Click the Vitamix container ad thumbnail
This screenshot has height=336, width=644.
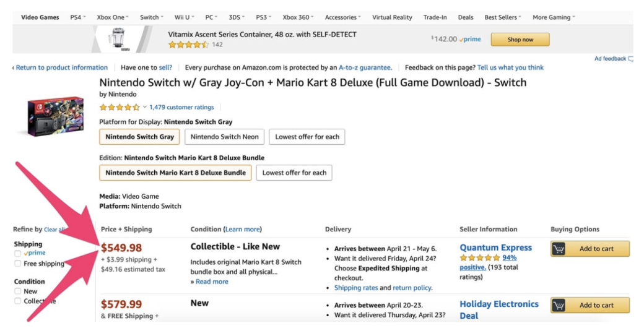pyautogui.click(x=119, y=40)
